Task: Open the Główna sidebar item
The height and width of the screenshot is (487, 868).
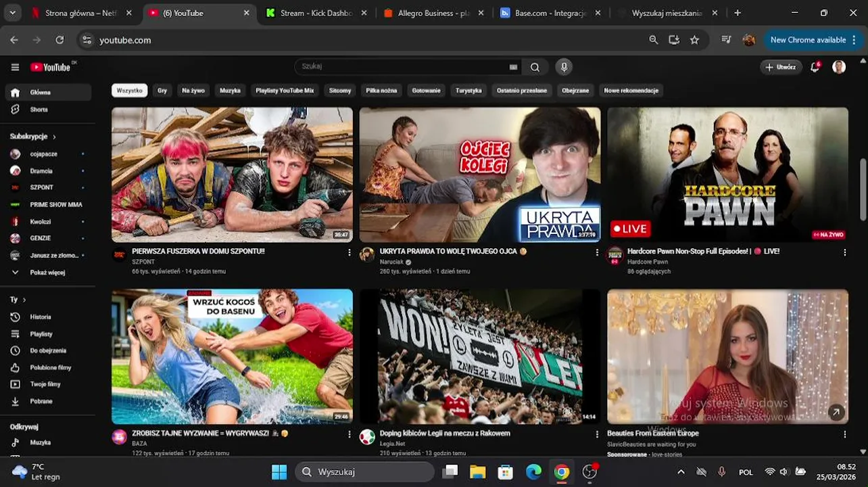Action: click(x=47, y=93)
